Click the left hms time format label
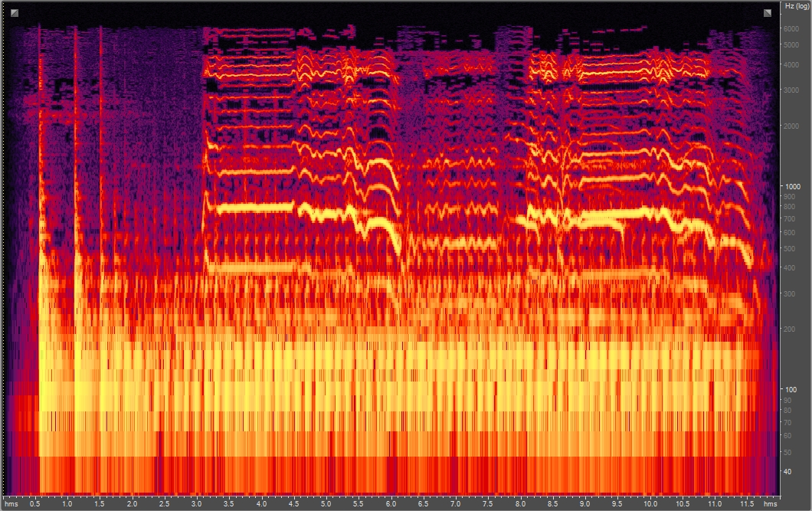812x511 pixels. click(13, 504)
